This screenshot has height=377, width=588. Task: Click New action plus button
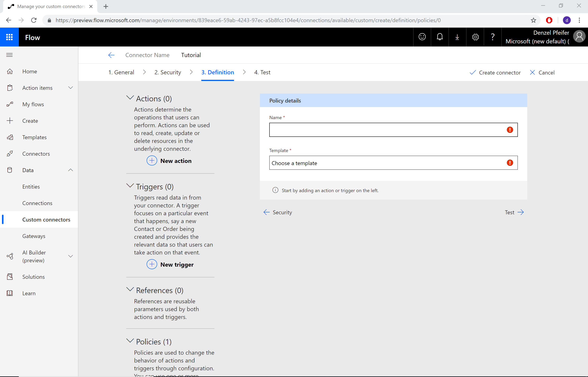click(x=152, y=160)
